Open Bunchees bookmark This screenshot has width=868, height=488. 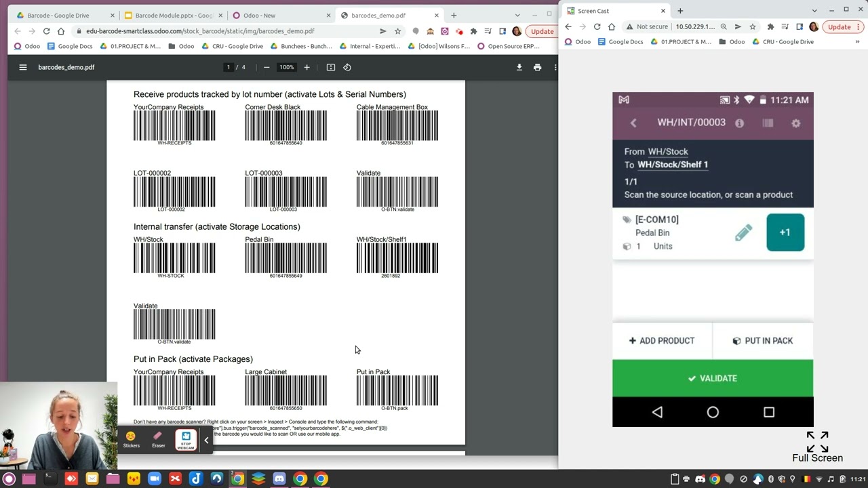click(x=301, y=46)
